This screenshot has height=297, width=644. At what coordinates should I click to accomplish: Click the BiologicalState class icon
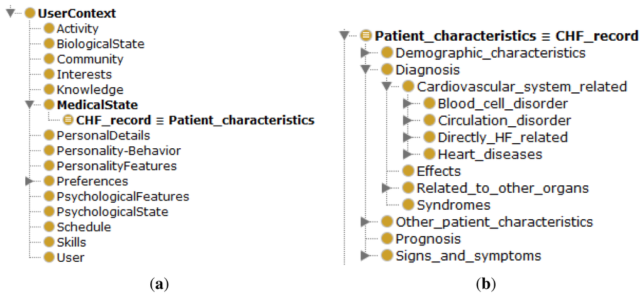(x=49, y=44)
